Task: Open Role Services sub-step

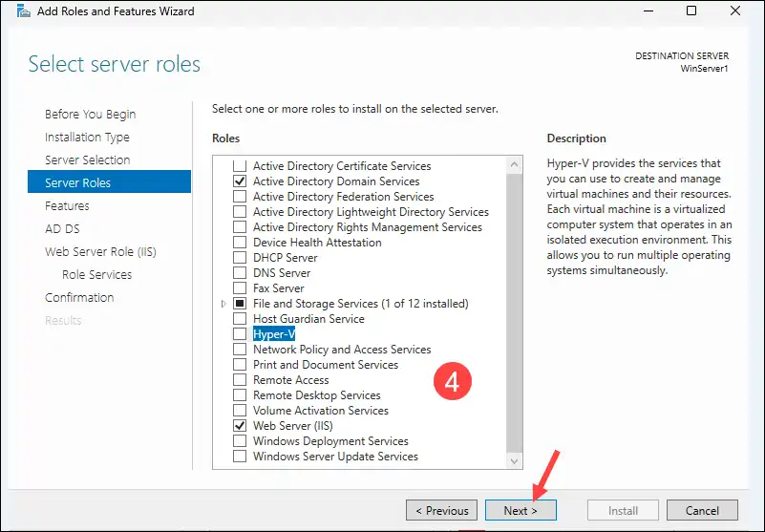Action: [x=96, y=274]
